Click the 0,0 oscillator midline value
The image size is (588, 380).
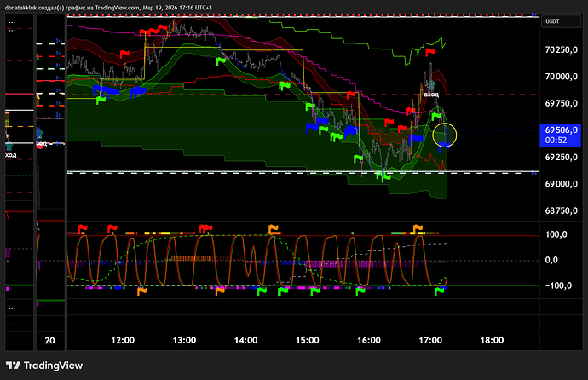click(558, 260)
